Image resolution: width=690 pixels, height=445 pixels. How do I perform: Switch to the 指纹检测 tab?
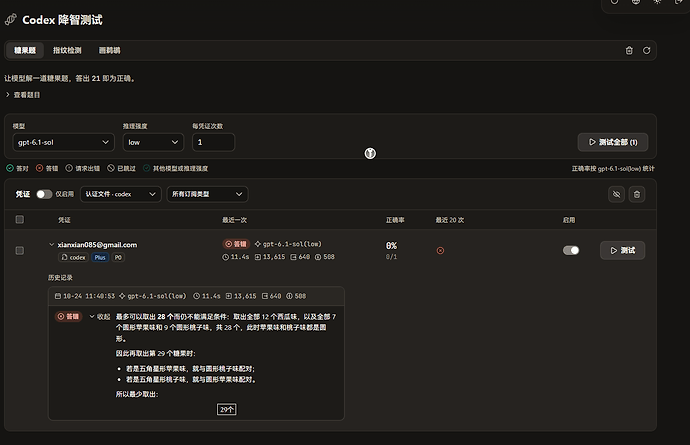pos(67,51)
